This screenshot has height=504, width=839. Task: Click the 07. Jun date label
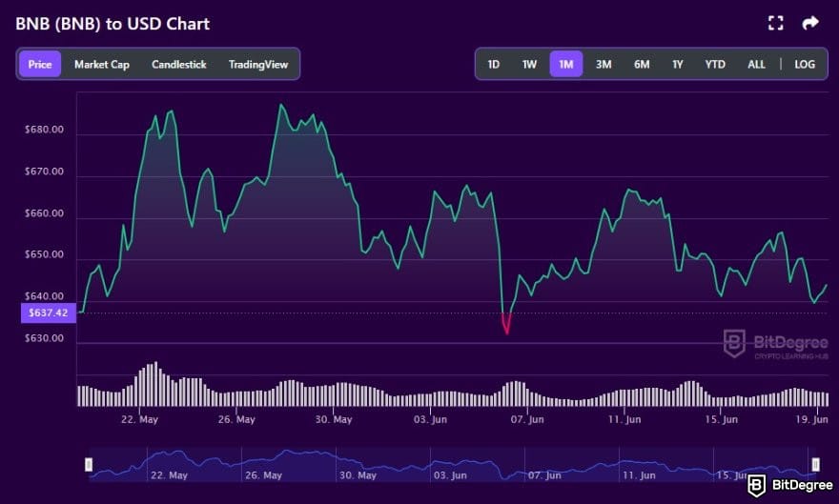tap(527, 419)
